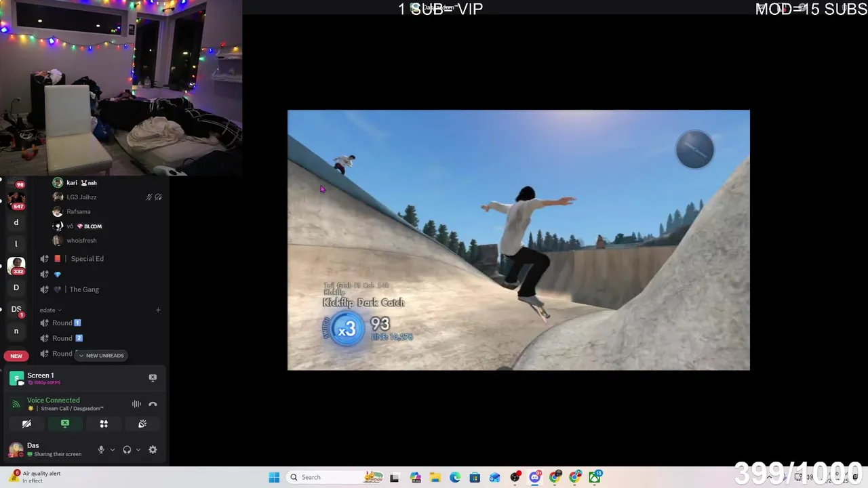Click the skateboarding game stream video

pyautogui.click(x=519, y=240)
